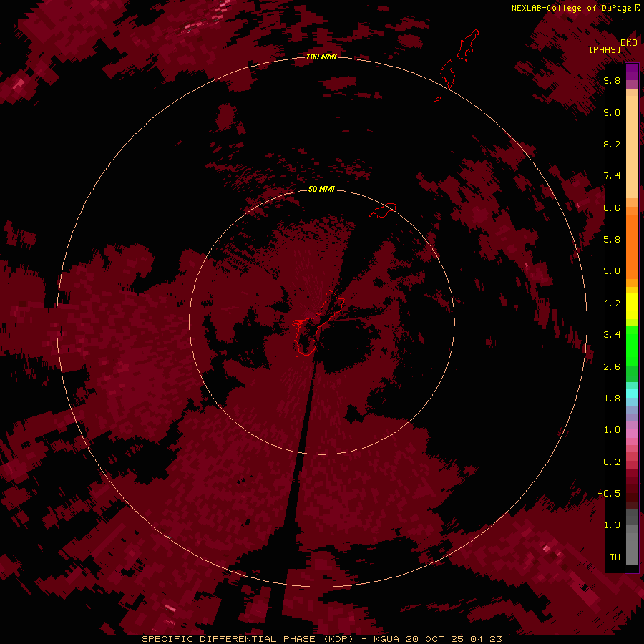This screenshot has width=644, height=644.
Task: Click the 9.0 value on the color scale
Action: click(612, 112)
